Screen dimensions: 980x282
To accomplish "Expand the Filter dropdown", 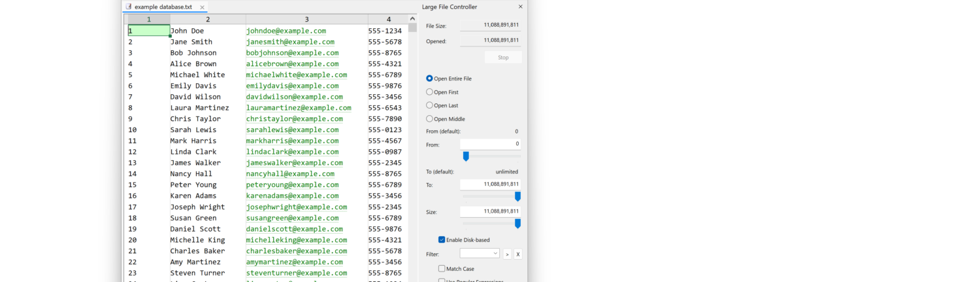I will point(495,253).
